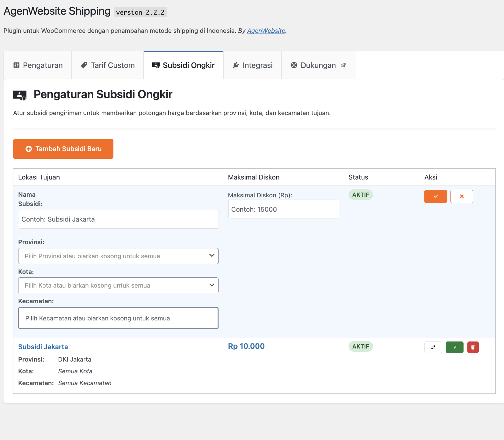Screen dimensions: 504x440
Task: Cancel the new subsidy form with X
Action: click(x=461, y=196)
